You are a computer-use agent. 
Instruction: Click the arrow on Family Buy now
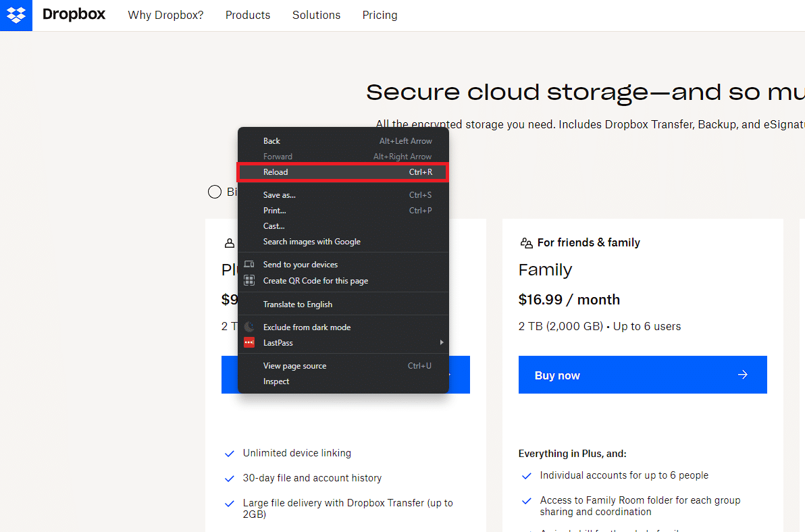tap(742, 375)
